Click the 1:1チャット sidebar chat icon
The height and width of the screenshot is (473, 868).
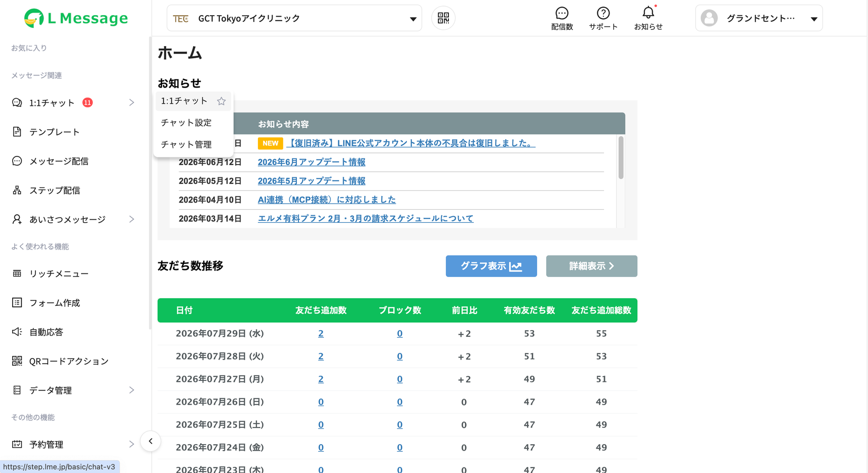pos(17,103)
